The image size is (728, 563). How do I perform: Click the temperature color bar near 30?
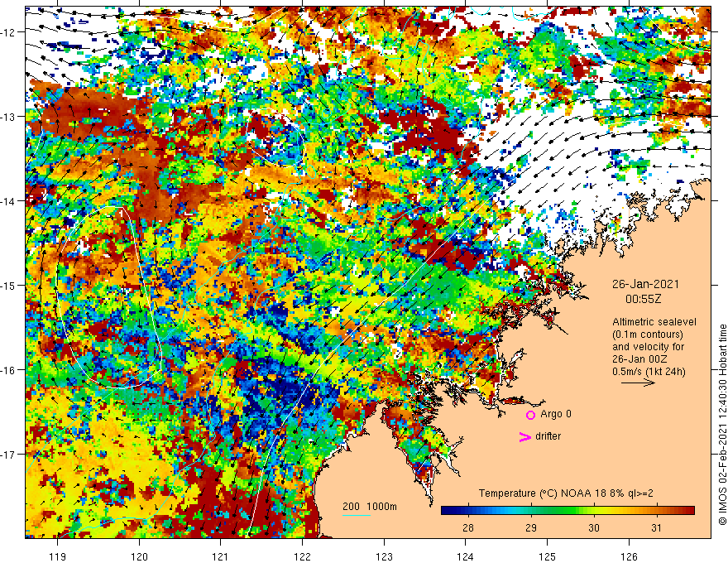tap(594, 510)
